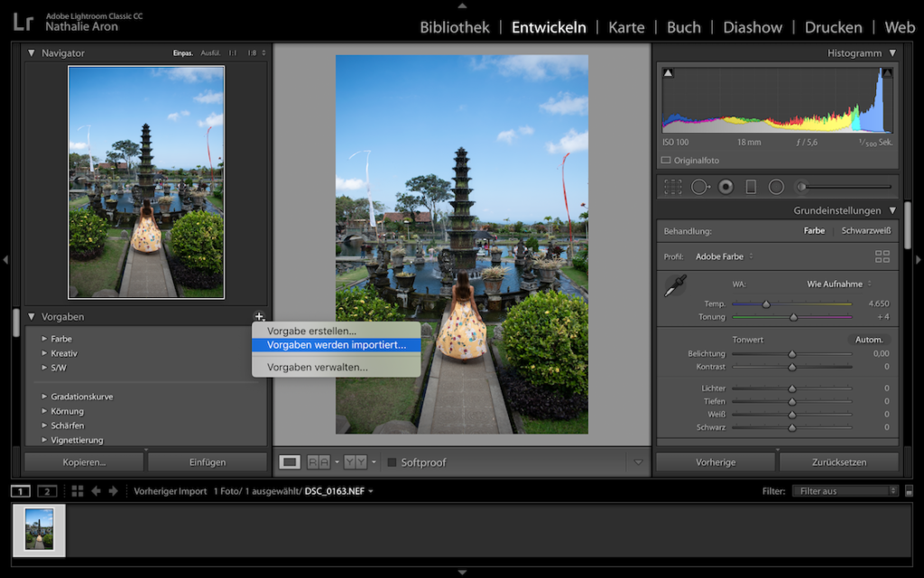Open the profile browser grid icon

click(x=882, y=256)
